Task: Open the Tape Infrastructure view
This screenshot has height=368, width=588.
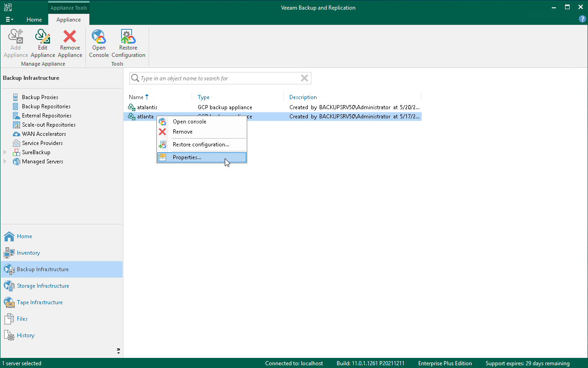Action: tap(61, 302)
